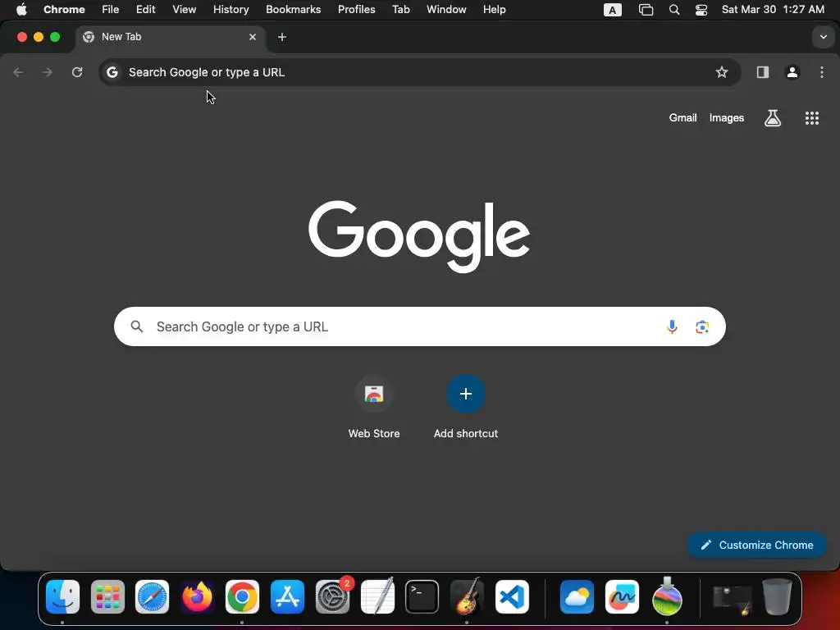Open the Tab menu
Viewport: 840px width, 630px height.
pyautogui.click(x=400, y=10)
